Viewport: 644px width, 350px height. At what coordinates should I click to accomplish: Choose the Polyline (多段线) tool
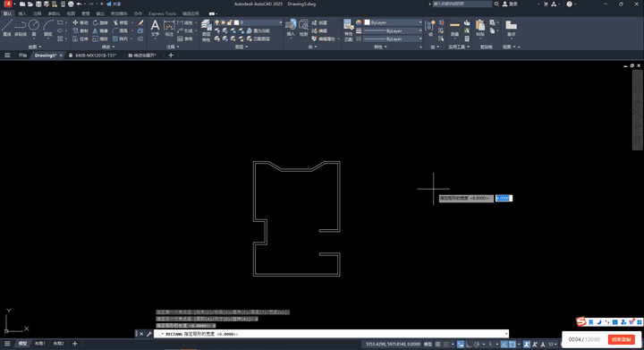pos(20,28)
